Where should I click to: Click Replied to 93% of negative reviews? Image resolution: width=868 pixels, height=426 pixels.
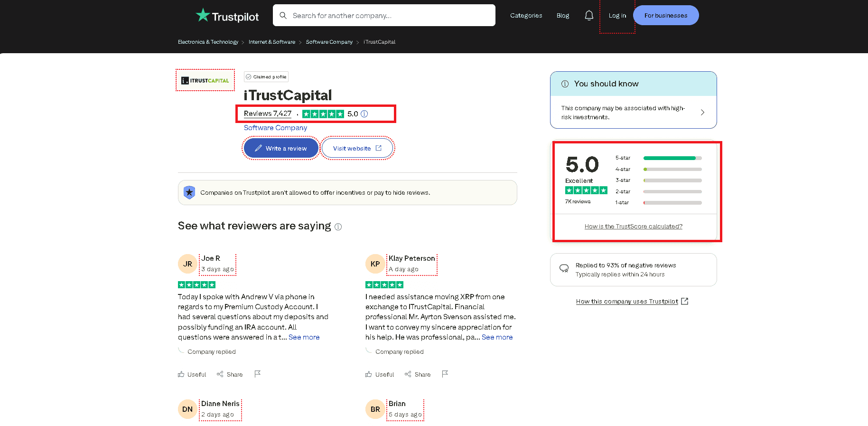coord(625,265)
